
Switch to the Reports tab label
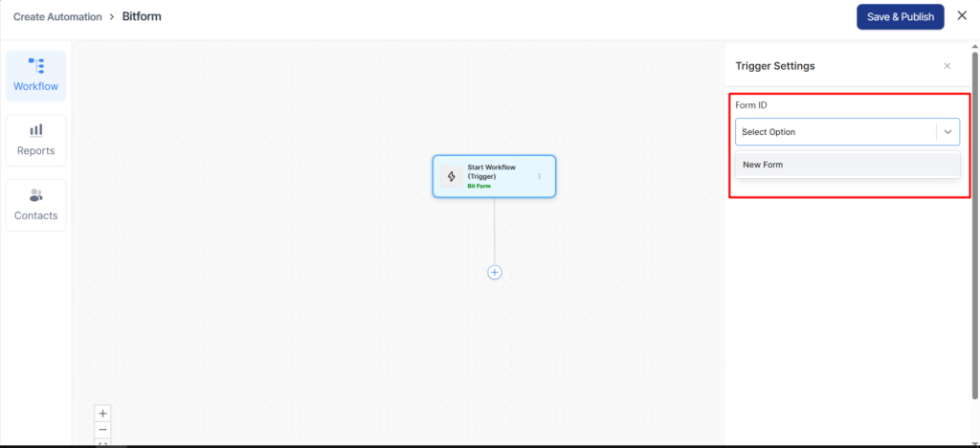click(35, 150)
